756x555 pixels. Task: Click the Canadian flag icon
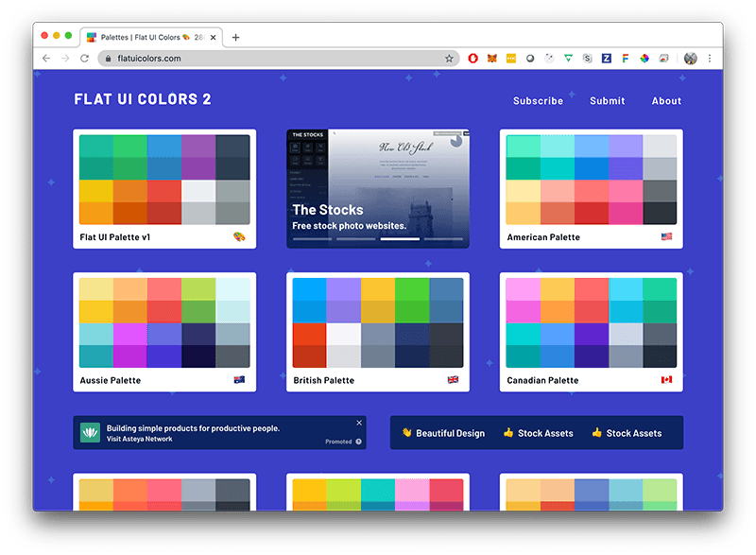coord(666,379)
